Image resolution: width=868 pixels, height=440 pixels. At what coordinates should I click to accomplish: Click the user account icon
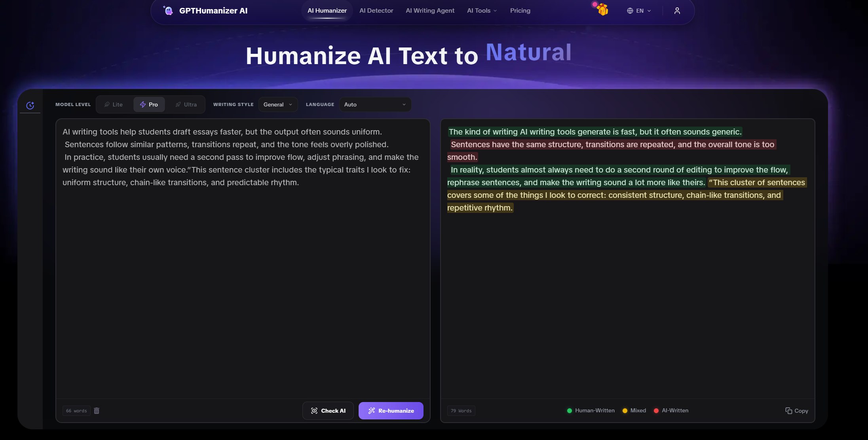pyautogui.click(x=677, y=11)
